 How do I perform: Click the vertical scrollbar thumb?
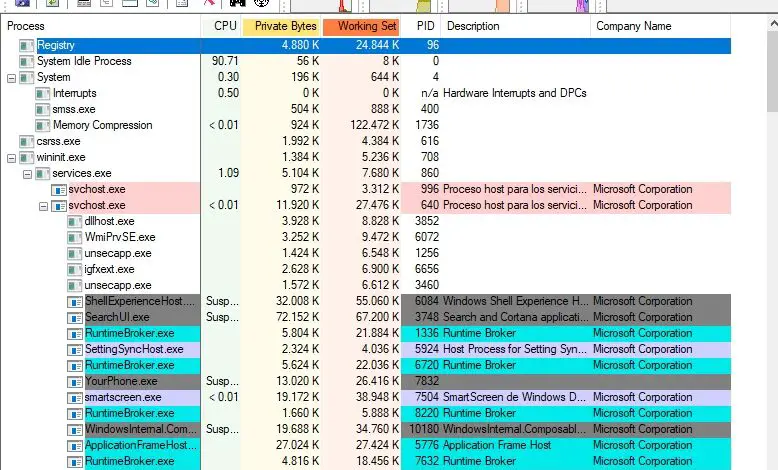[773, 71]
